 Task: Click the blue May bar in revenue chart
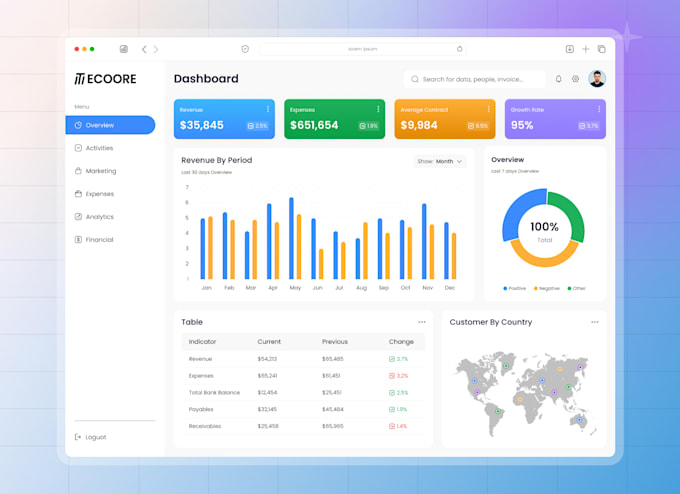pos(291,238)
